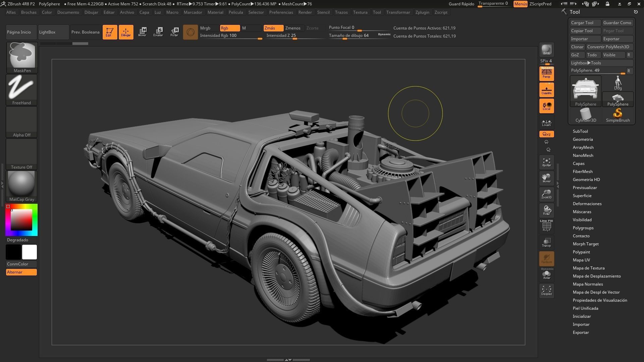
Task: Select the Edit mode button
Action: point(110,32)
